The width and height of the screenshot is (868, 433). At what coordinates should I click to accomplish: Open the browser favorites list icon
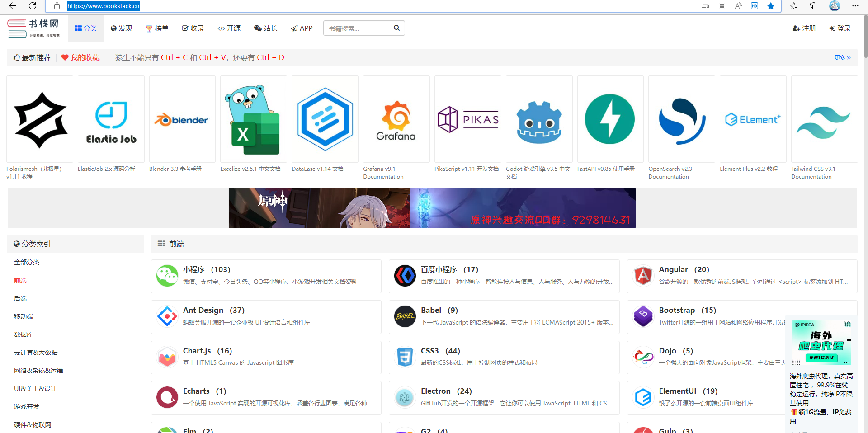pos(794,6)
